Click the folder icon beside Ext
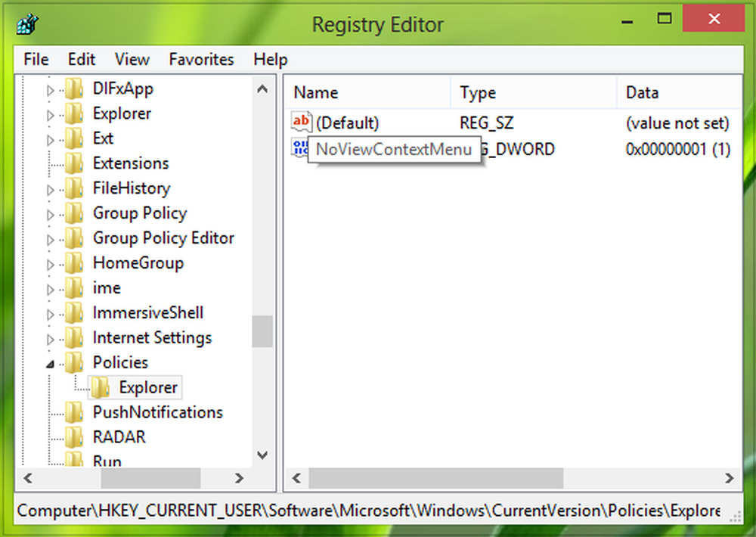The image size is (756, 537). coord(74,138)
